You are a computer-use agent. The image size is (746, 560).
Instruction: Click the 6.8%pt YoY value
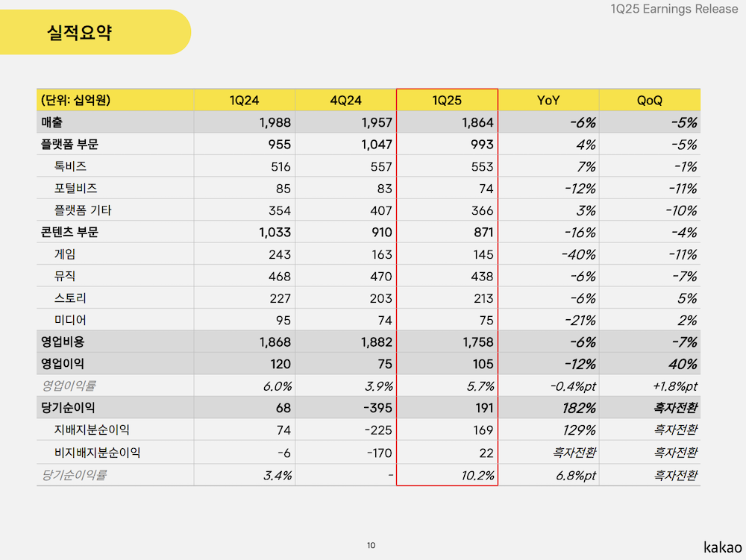[x=576, y=476]
